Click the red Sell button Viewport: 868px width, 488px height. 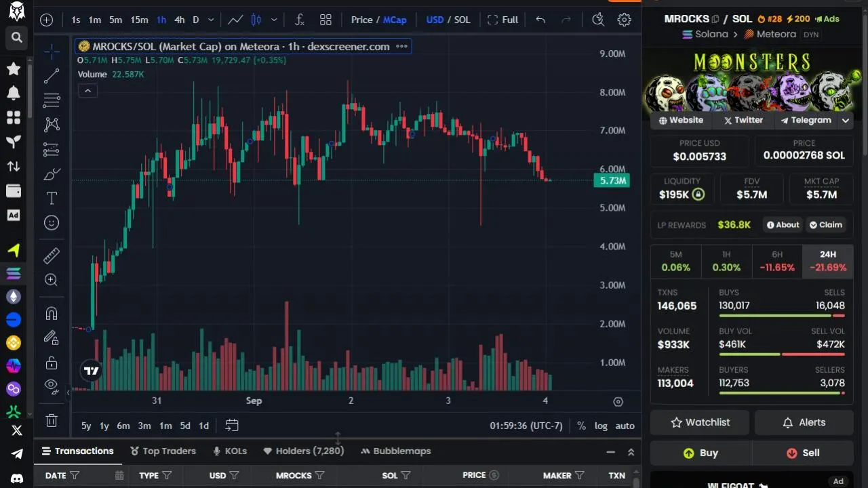click(x=803, y=453)
